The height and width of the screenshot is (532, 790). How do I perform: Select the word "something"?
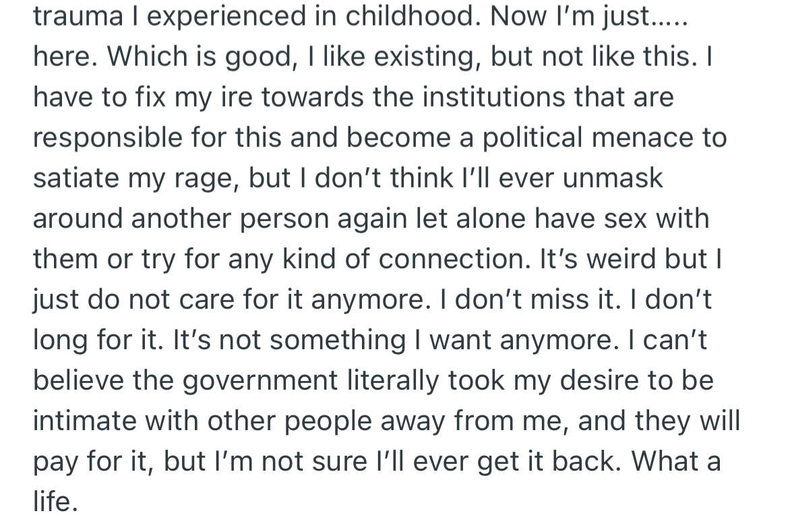click(x=338, y=340)
